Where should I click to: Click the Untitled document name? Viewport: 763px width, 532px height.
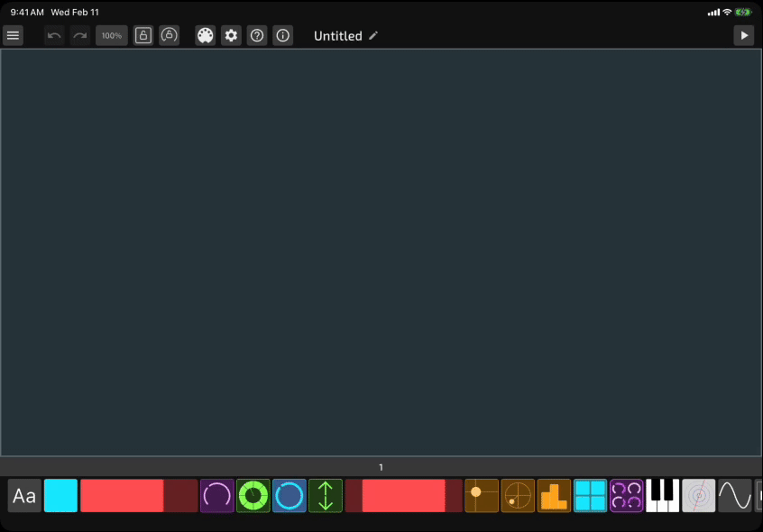[337, 36]
